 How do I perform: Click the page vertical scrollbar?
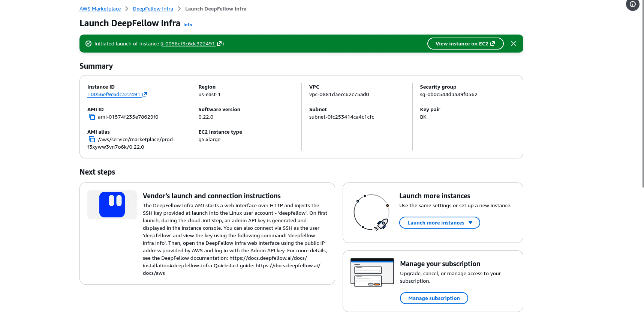(643, 94)
